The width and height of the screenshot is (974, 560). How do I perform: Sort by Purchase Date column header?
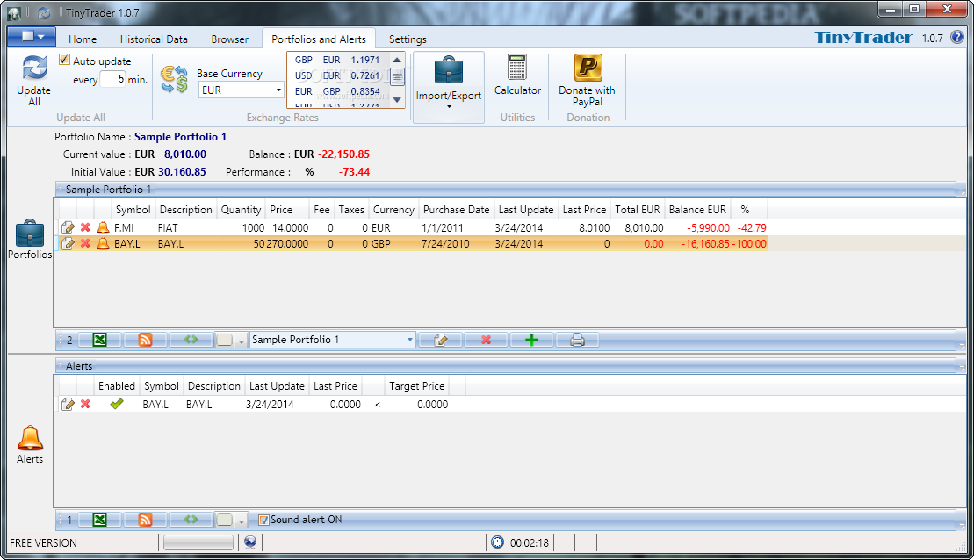456,210
